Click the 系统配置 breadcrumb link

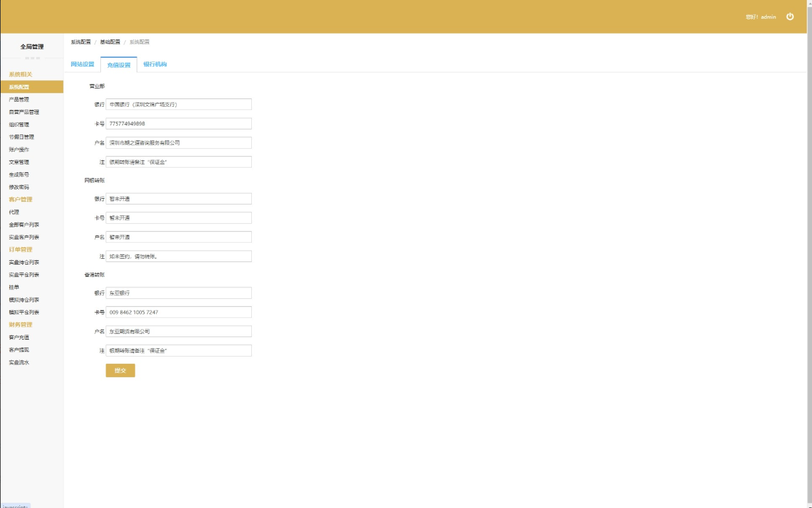pos(81,42)
